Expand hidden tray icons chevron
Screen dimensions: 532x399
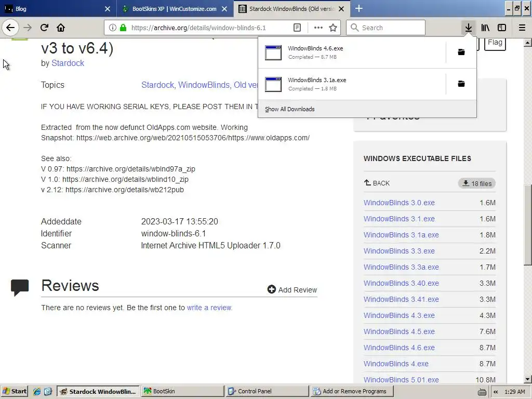pyautogui.click(x=496, y=392)
